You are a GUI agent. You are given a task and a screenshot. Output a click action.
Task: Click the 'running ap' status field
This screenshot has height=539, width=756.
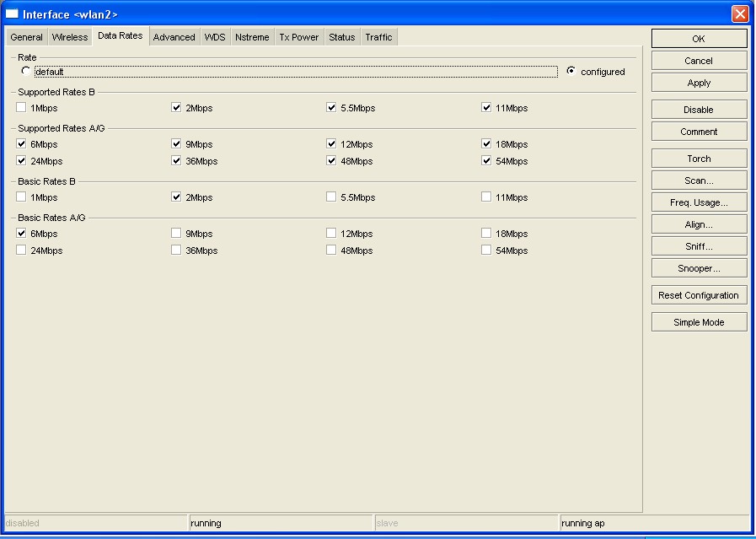[x=655, y=523]
